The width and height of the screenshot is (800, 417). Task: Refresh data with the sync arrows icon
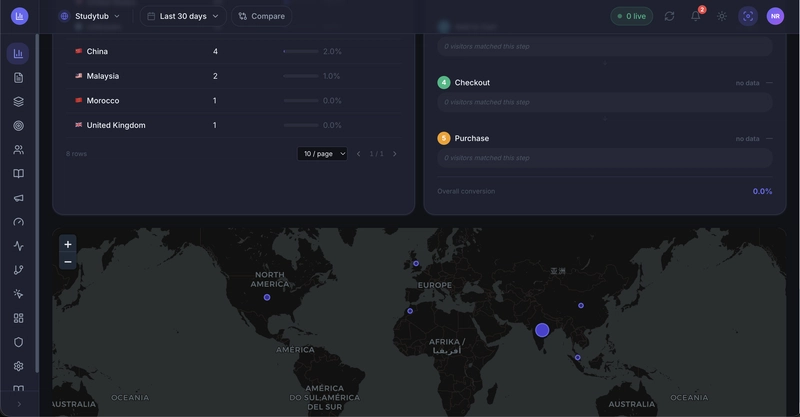(x=669, y=16)
